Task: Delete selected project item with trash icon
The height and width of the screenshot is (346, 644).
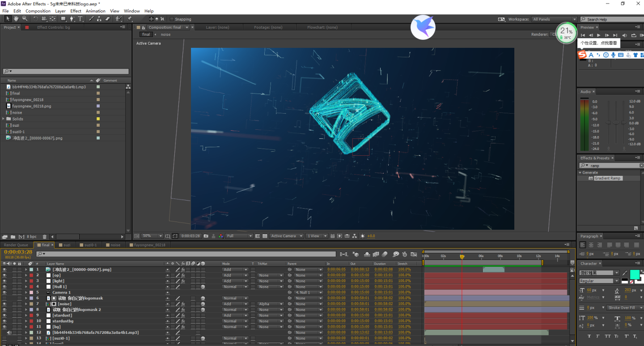Action: (x=44, y=236)
